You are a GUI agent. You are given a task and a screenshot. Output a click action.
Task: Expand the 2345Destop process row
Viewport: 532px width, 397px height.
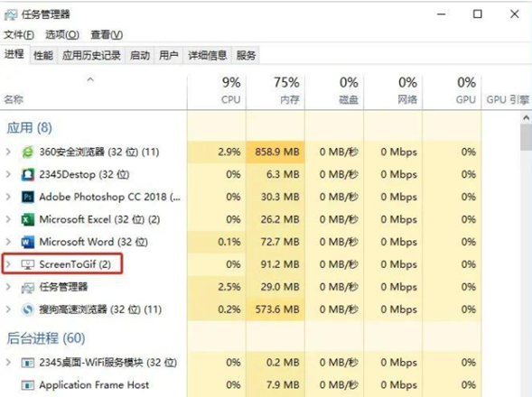click(8, 174)
